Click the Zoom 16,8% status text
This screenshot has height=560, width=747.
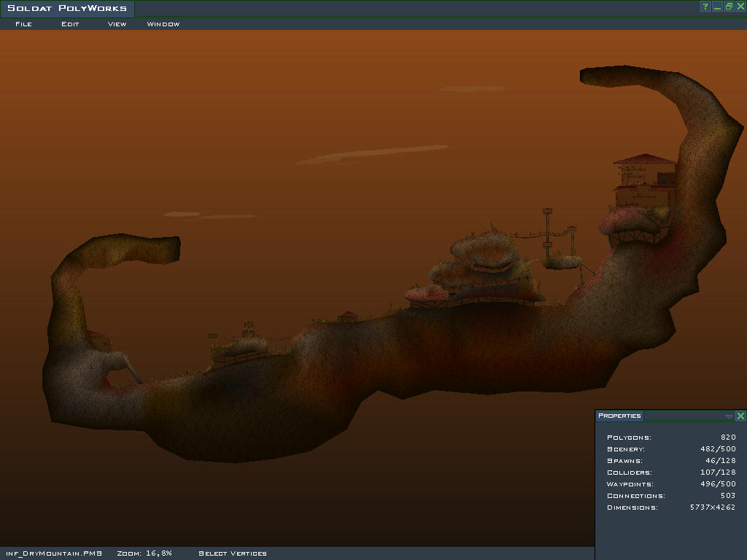click(x=144, y=553)
